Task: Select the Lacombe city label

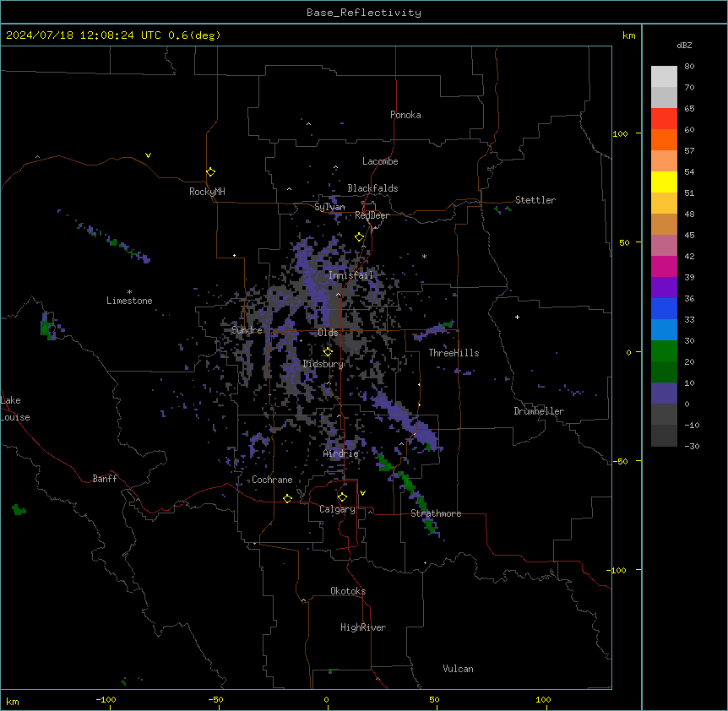Action: [380, 161]
